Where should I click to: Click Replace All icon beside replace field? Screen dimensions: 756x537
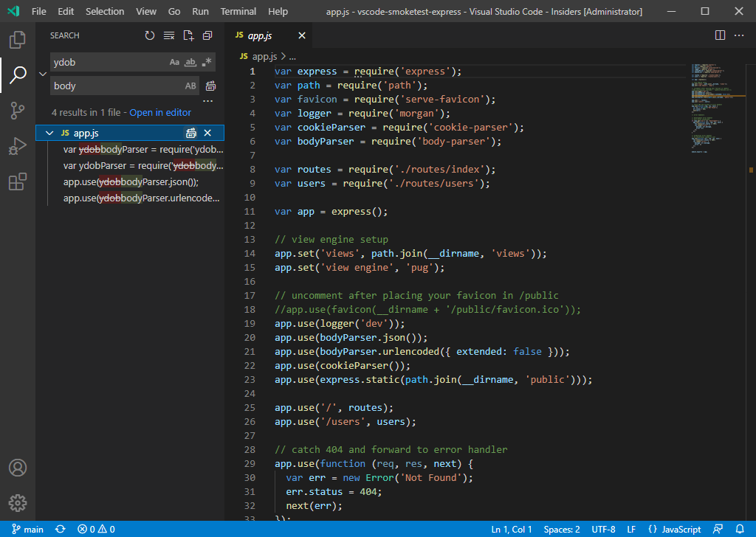210,86
